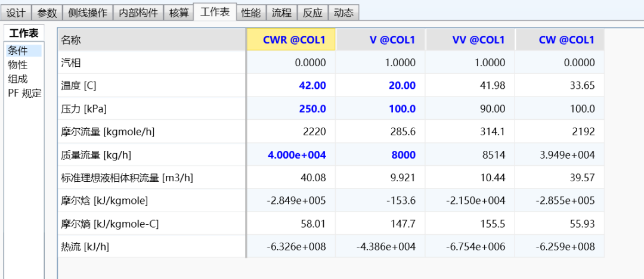The width and height of the screenshot is (644, 279).
Task: Open PF 规定 in the worksheet list
Action: click(x=24, y=93)
